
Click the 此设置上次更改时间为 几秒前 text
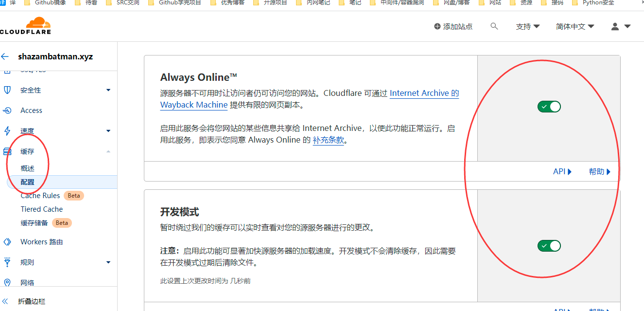pyautogui.click(x=206, y=281)
